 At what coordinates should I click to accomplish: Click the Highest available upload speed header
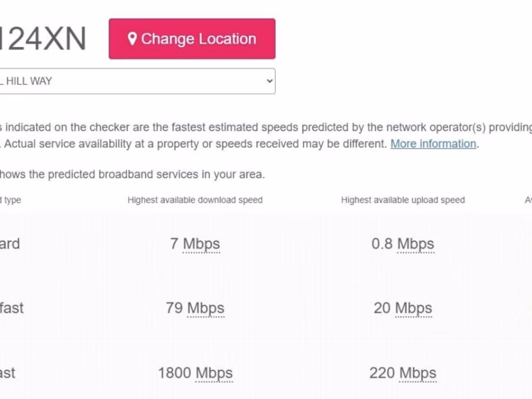[403, 200]
